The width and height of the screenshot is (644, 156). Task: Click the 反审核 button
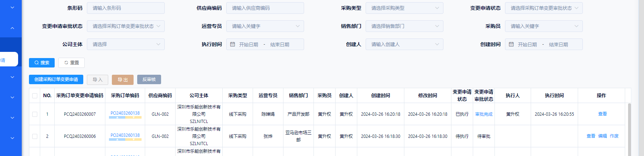tap(149, 79)
